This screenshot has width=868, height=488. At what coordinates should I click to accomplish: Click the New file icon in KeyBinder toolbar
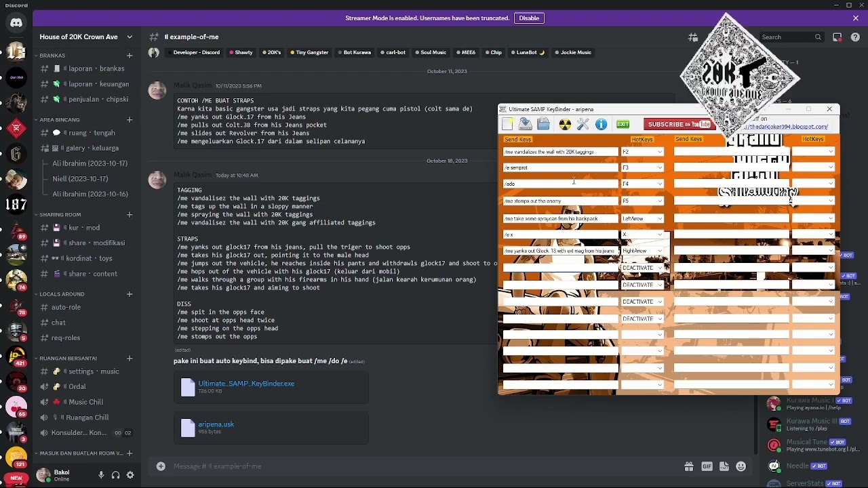pyautogui.click(x=507, y=124)
